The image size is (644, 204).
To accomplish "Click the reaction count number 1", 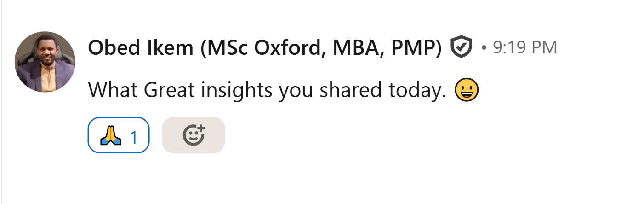I will tap(134, 137).
